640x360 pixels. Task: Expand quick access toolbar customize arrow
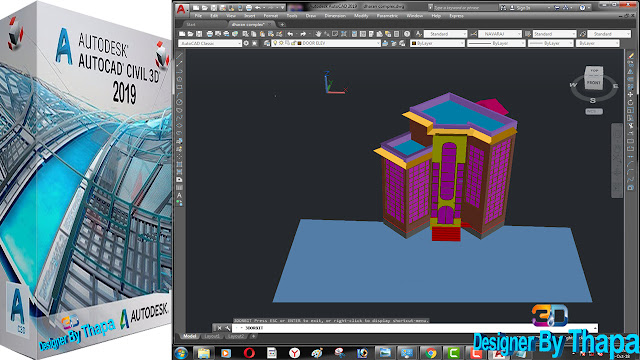coord(283,8)
